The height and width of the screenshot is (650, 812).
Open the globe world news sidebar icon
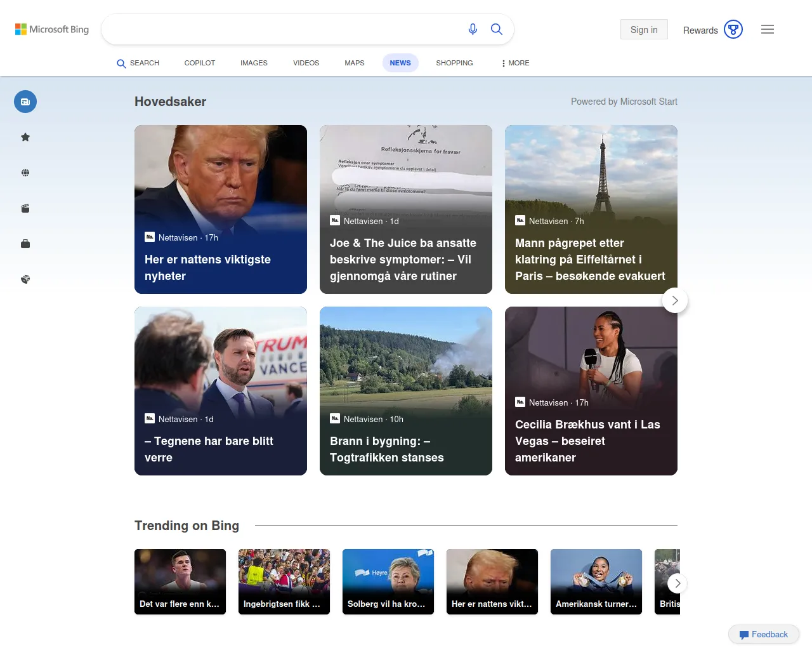[25, 173]
